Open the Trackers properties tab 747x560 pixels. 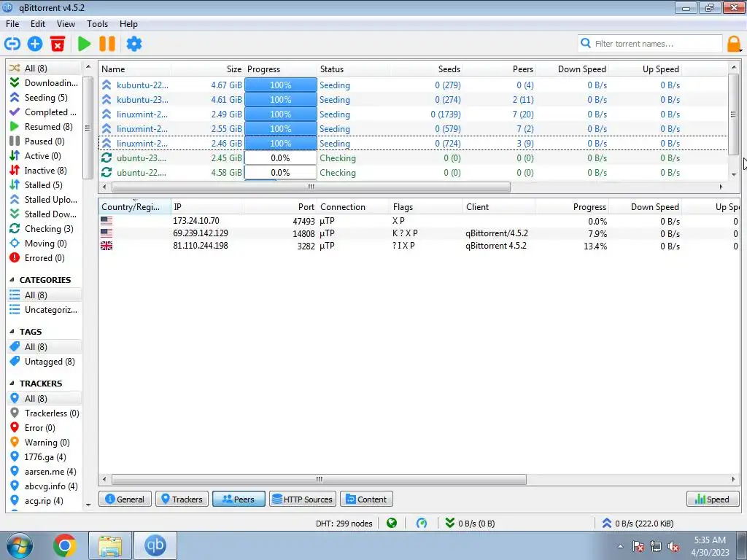click(182, 499)
